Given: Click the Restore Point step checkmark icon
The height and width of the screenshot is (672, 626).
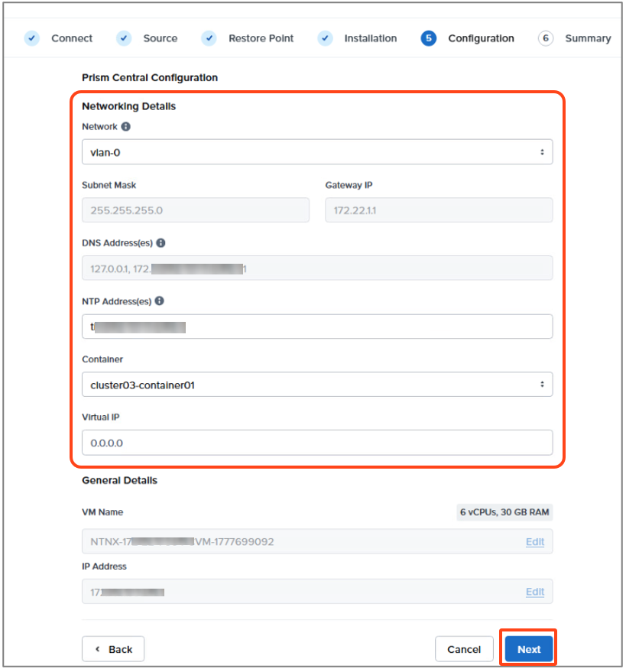Looking at the screenshot, I should [209, 38].
